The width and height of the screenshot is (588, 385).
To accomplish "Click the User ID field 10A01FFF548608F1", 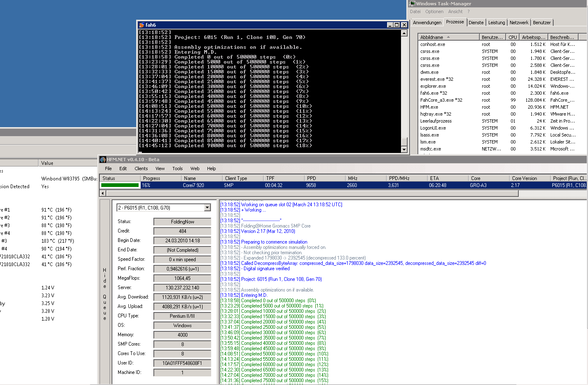I will point(182,363).
